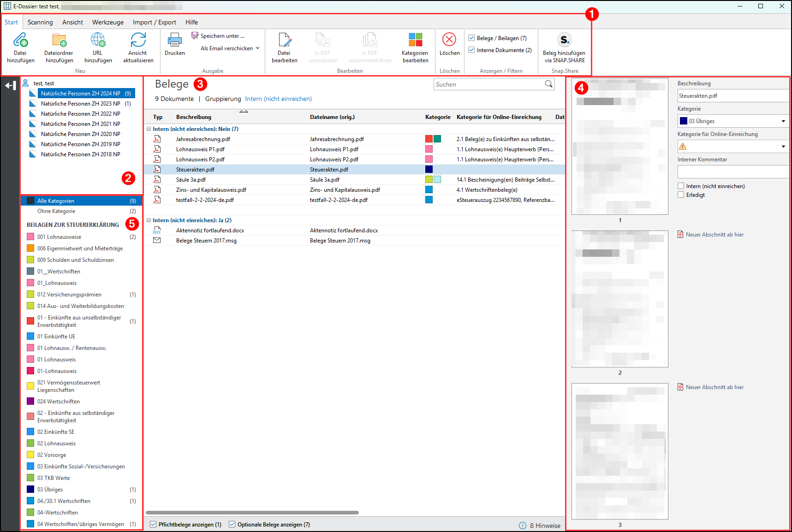This screenshot has height=532, width=792.
Task: Click the Intern (nicht einreichen) grouping link
Action: click(x=278, y=99)
